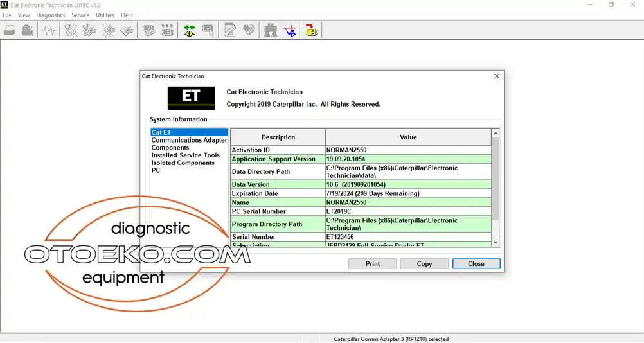The height and width of the screenshot is (343, 644).
Task: Open the File menu
Action: click(x=7, y=15)
